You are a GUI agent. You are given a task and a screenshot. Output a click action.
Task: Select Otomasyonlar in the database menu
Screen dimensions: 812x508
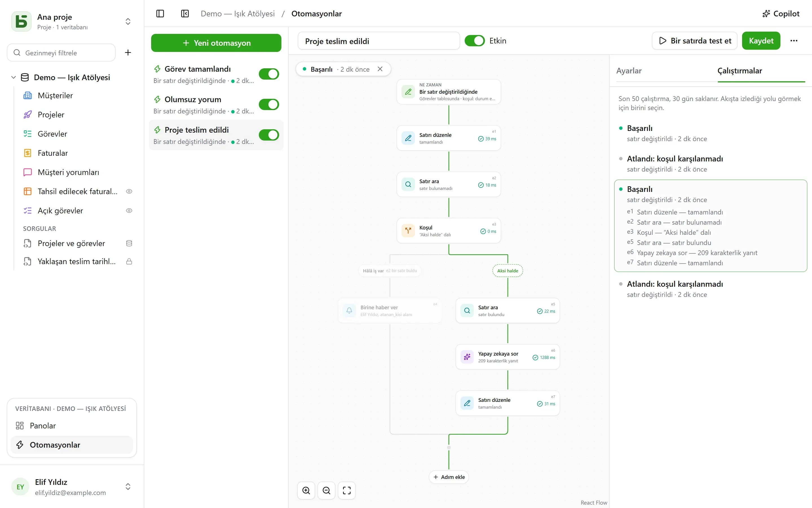tap(72, 445)
